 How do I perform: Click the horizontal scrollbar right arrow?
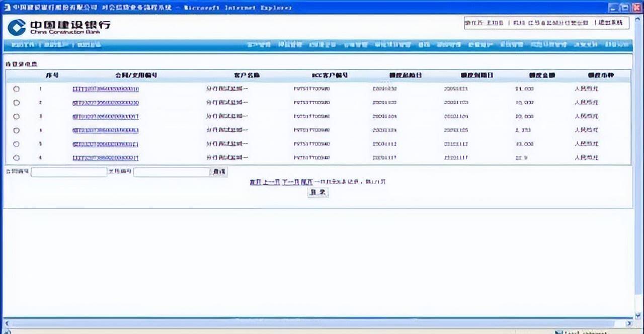point(628,323)
